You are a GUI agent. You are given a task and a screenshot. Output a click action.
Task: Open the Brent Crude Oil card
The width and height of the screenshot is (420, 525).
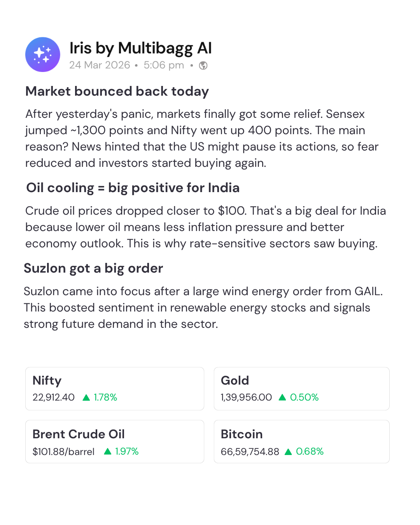115,441
